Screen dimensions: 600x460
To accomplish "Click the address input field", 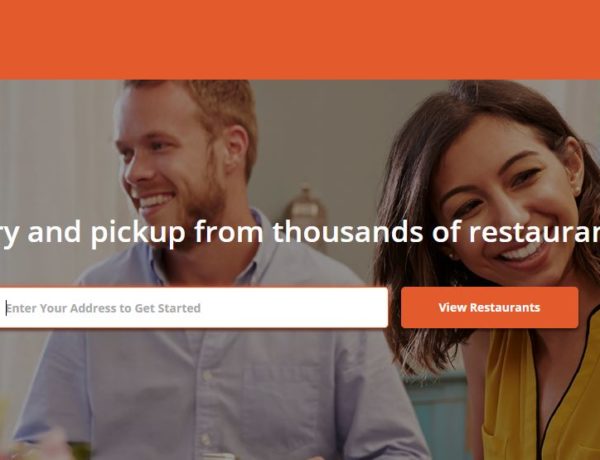I will 193,308.
